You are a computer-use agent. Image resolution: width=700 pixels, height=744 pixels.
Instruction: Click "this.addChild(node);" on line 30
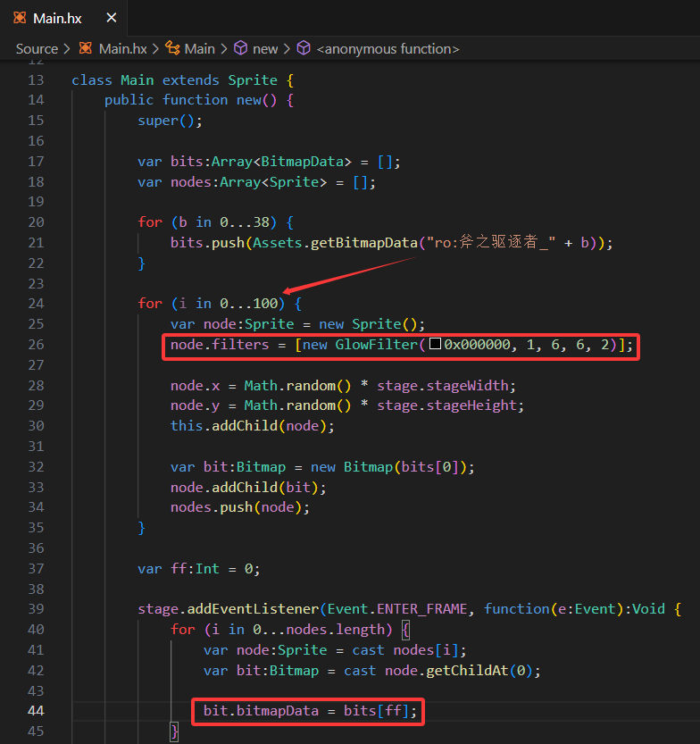(253, 426)
